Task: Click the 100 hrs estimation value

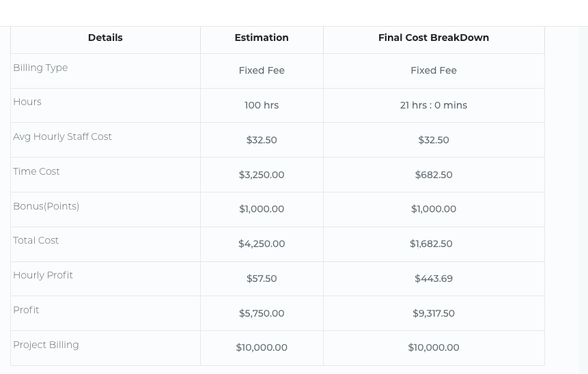Action: pyautogui.click(x=262, y=105)
